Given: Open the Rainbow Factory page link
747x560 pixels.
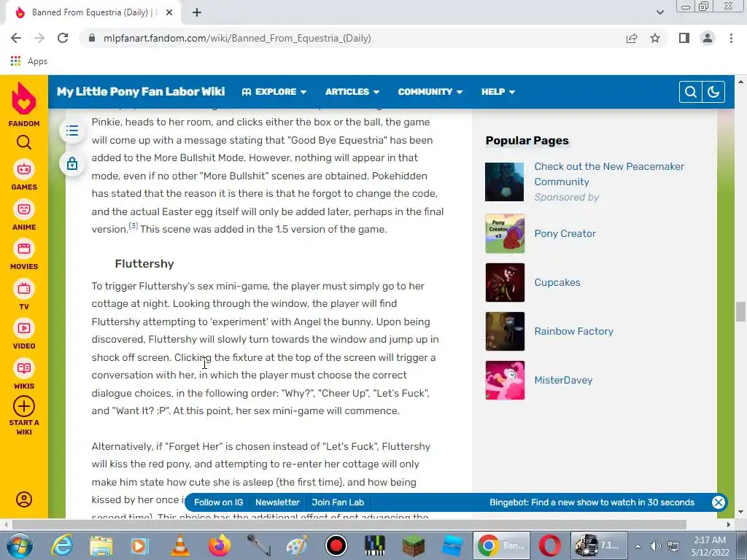Looking at the screenshot, I should [x=573, y=332].
